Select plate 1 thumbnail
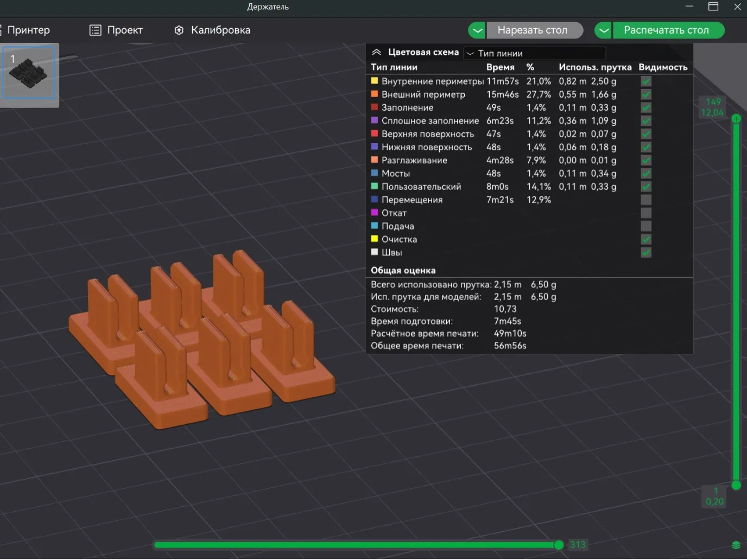The image size is (747, 560). pos(29,73)
